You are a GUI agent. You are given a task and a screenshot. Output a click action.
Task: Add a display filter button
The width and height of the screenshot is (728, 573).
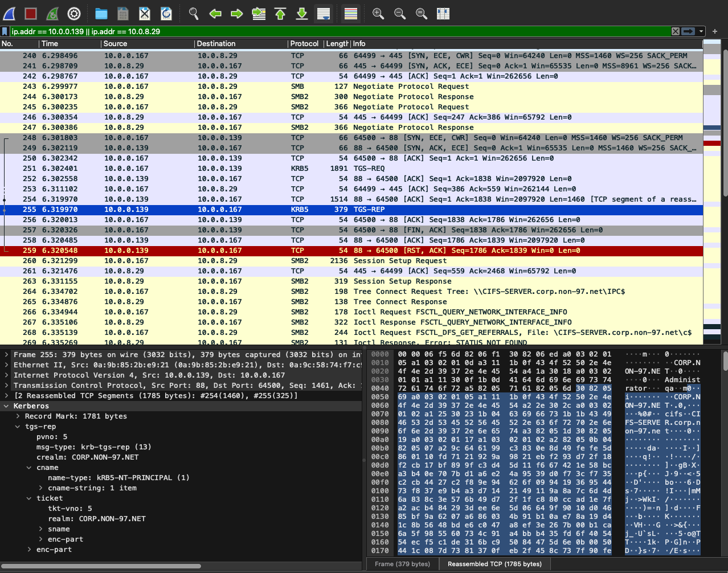tap(715, 31)
